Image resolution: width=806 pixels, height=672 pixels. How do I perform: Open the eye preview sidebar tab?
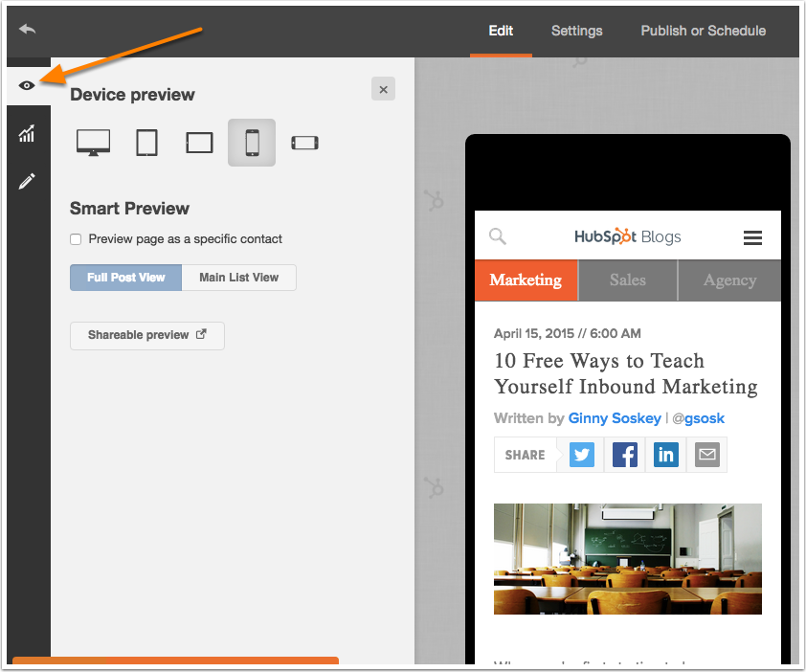click(27, 85)
